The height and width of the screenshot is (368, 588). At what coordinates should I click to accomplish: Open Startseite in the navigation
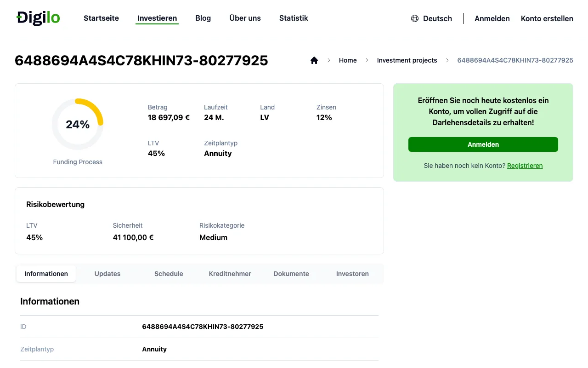[x=101, y=18]
